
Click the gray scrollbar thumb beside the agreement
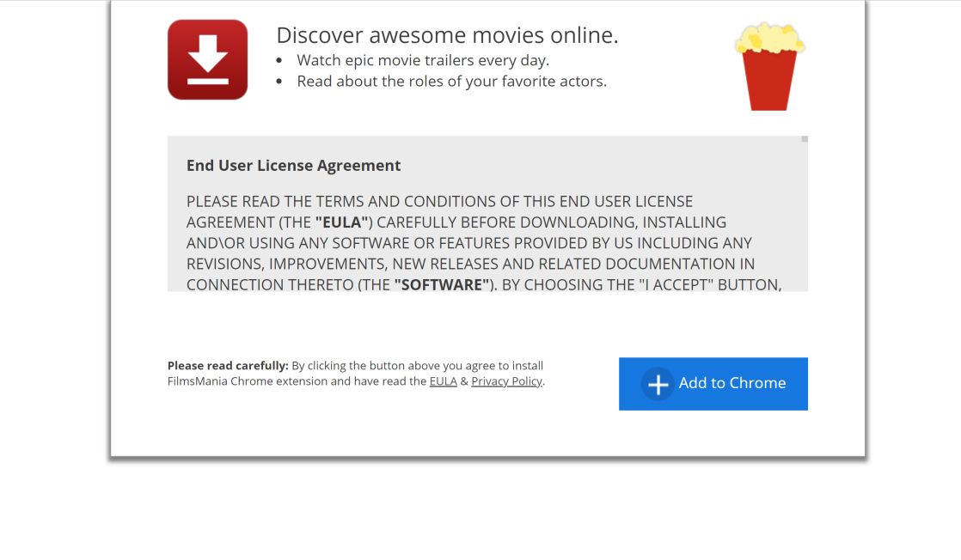(x=804, y=139)
